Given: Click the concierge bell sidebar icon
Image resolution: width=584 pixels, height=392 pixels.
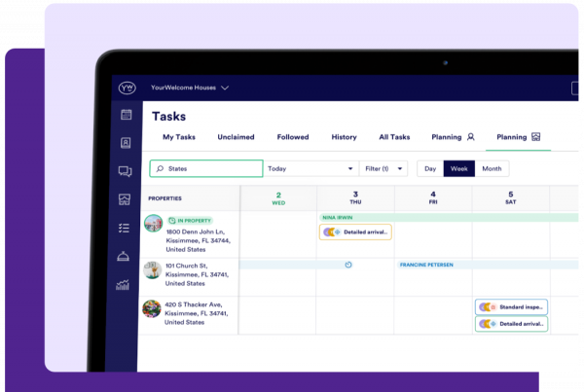Looking at the screenshot, I should tap(125, 256).
